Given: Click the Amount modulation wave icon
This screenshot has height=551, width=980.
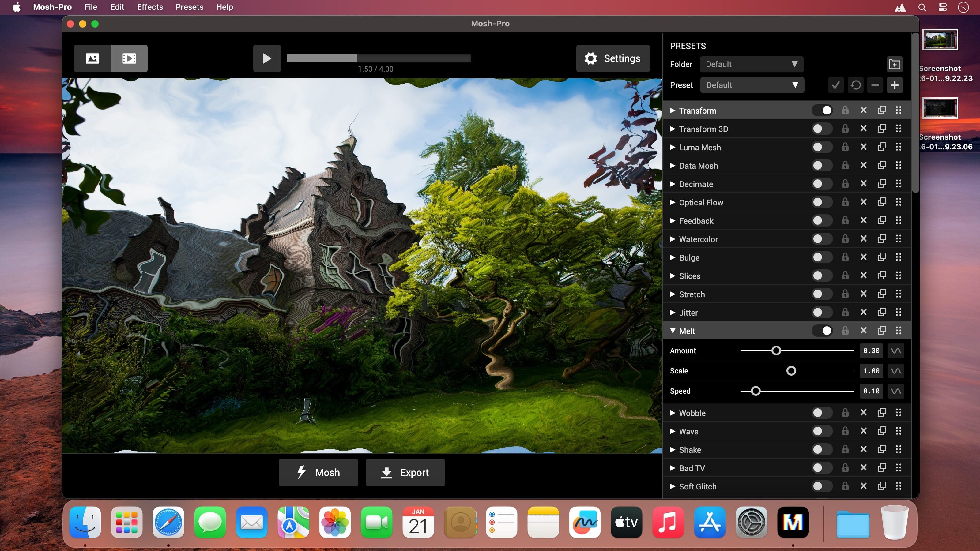Looking at the screenshot, I should (x=896, y=350).
